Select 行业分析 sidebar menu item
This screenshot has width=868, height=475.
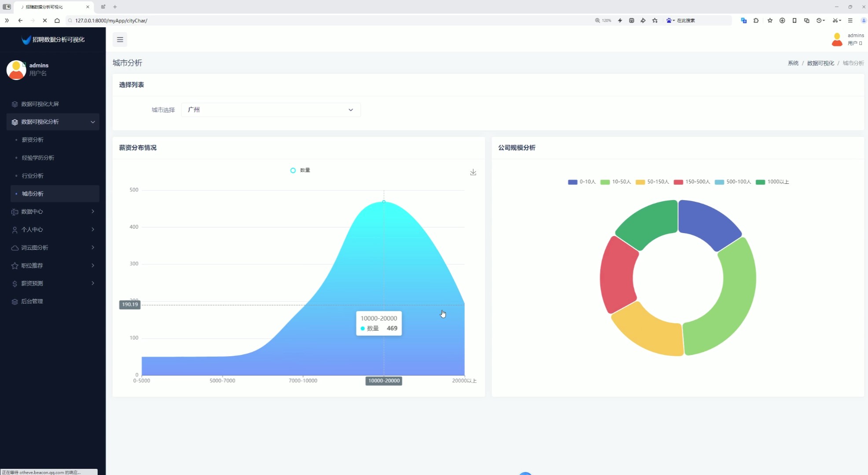pyautogui.click(x=33, y=176)
